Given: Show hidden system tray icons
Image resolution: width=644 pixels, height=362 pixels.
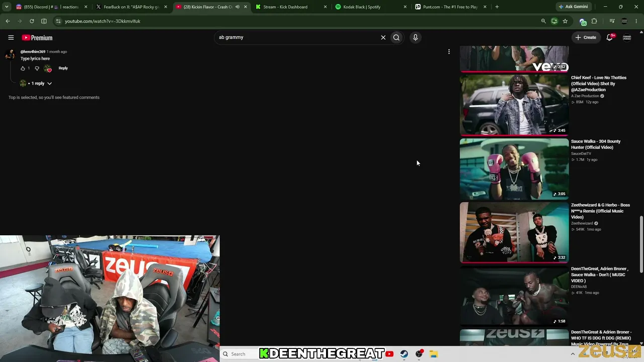Looking at the screenshot, I should coord(573,354).
